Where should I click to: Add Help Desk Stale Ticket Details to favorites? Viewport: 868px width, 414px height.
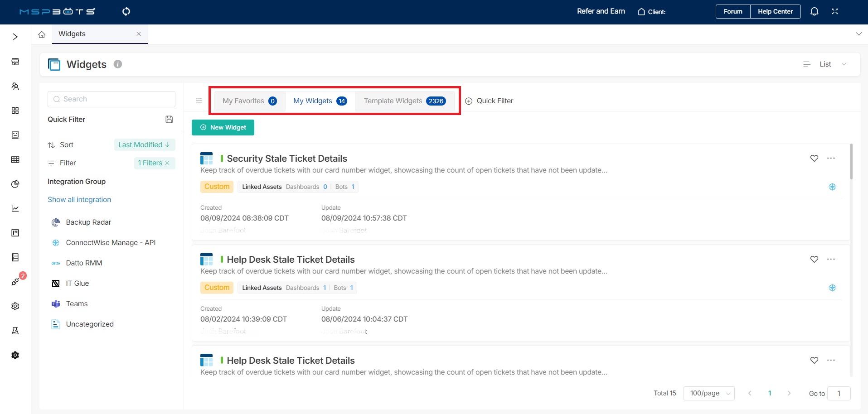814,259
